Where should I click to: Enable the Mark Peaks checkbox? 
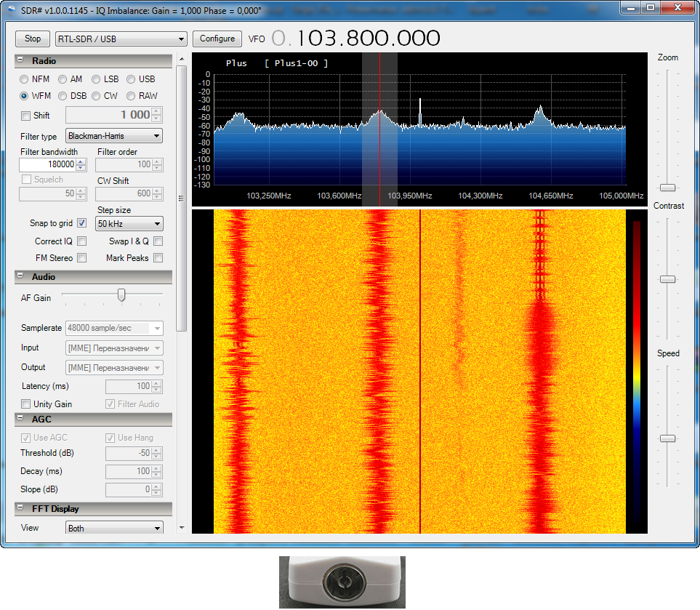[x=158, y=257]
